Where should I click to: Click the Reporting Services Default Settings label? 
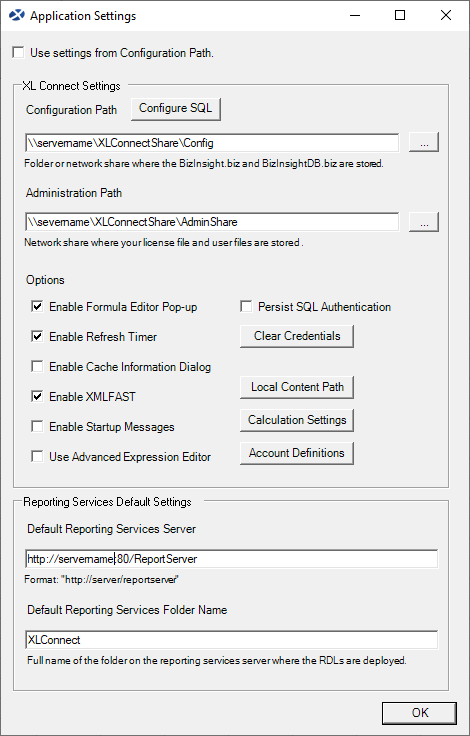pos(108,502)
